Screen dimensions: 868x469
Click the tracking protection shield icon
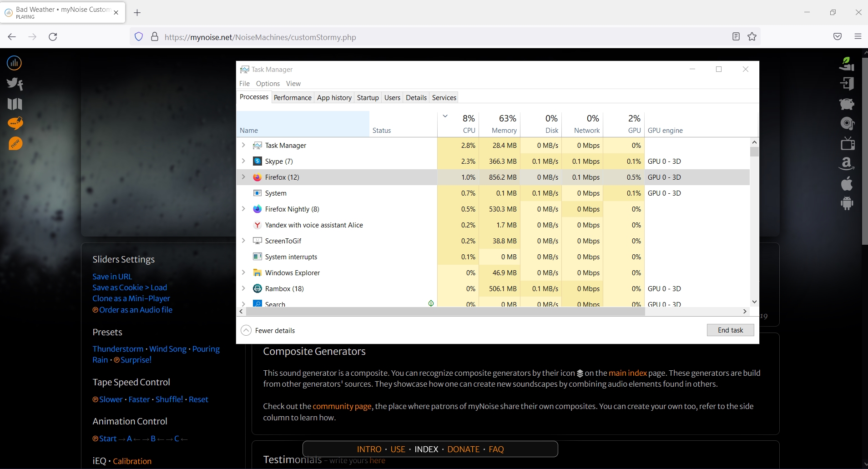[x=138, y=37]
